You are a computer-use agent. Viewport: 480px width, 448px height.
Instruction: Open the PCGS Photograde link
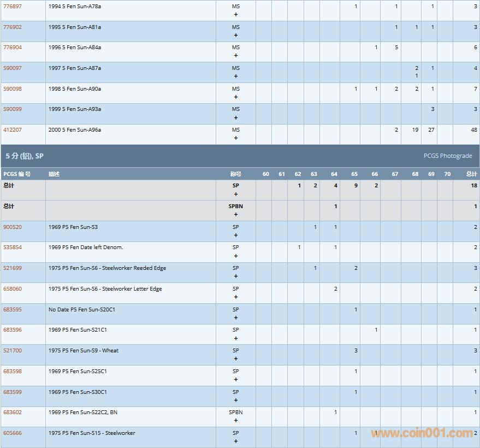447,156
